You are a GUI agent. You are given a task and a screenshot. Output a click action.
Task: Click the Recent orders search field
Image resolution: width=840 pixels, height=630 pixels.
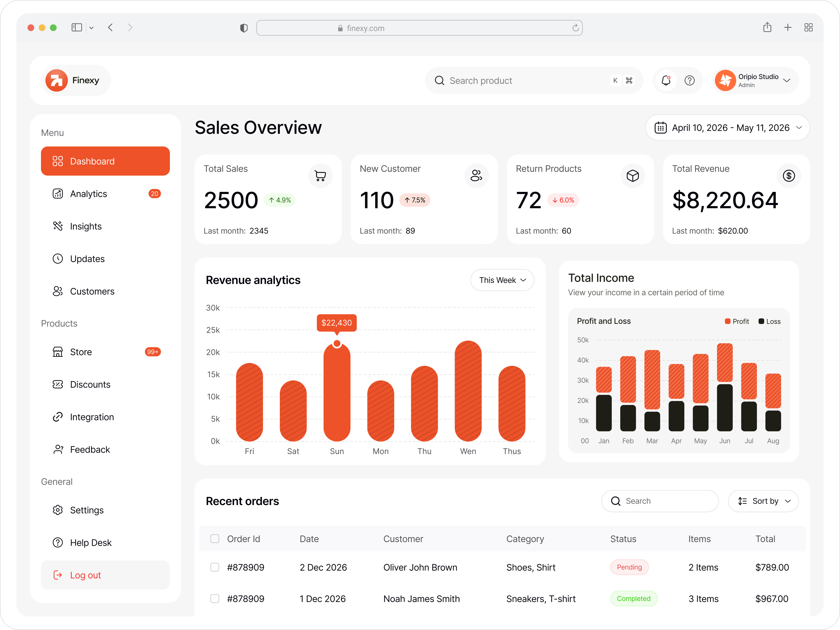[660, 501]
